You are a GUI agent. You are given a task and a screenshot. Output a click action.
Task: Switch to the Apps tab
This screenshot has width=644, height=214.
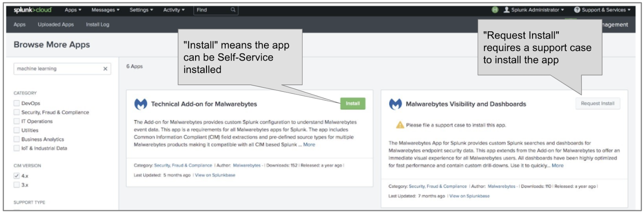point(19,25)
